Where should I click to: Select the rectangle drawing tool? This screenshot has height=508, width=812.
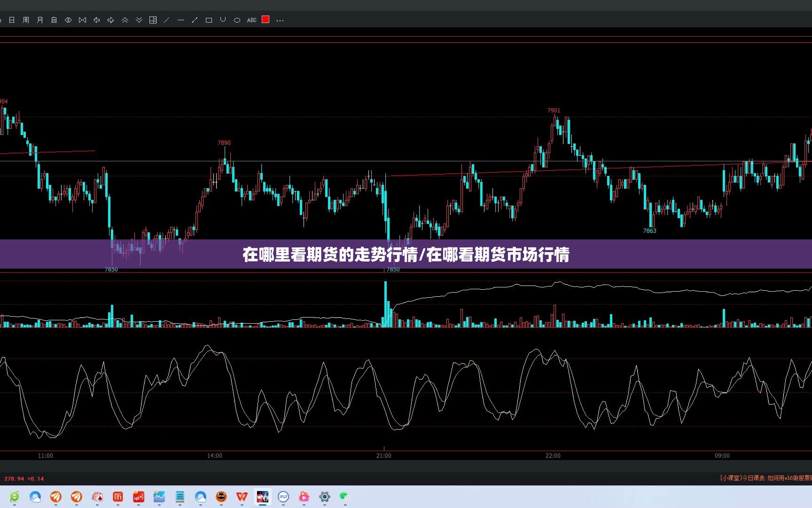[x=209, y=20]
